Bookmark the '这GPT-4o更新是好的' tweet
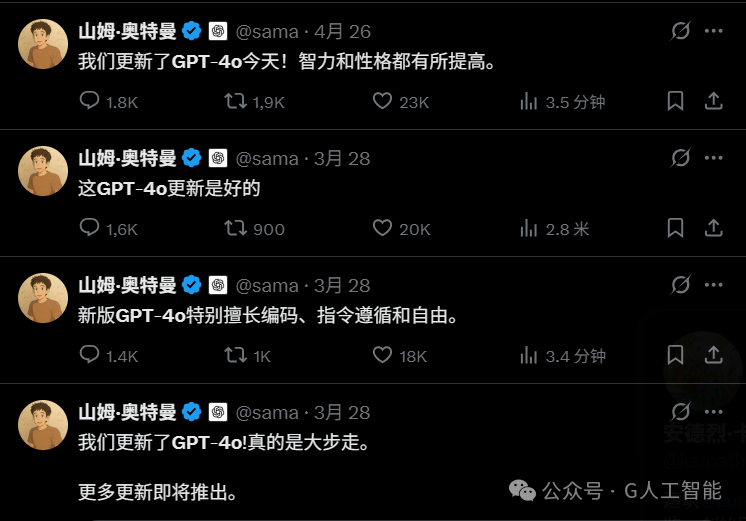746x521 pixels. click(675, 228)
